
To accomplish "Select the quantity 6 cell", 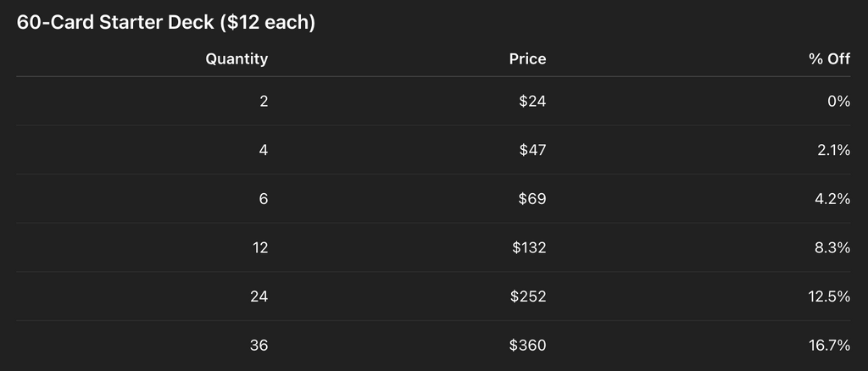I will pos(264,199).
